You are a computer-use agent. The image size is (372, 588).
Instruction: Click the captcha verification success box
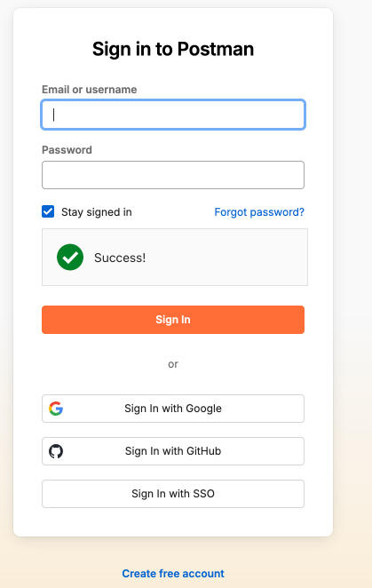click(x=175, y=258)
